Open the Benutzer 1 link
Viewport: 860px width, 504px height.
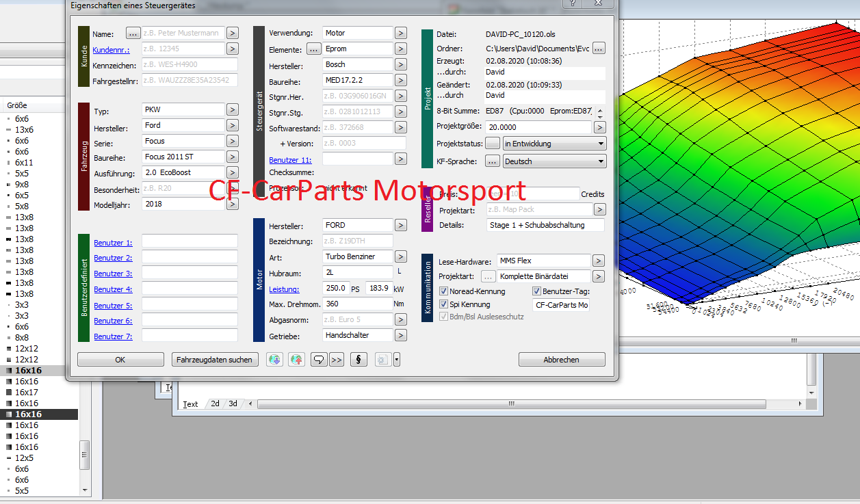tap(113, 243)
